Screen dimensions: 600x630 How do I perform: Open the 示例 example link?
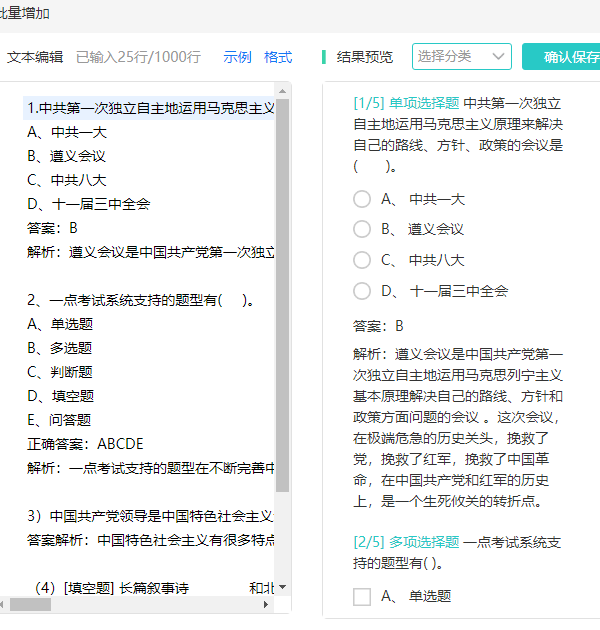pos(237,57)
